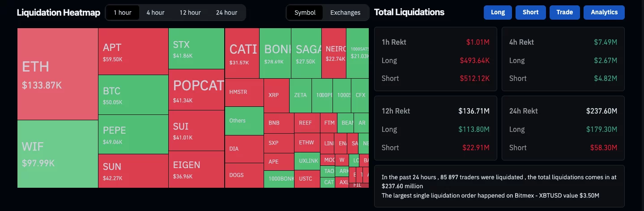Screen dimensions: 644x211
Task: Select the BTC $50.05K tile
Action: coord(133,95)
